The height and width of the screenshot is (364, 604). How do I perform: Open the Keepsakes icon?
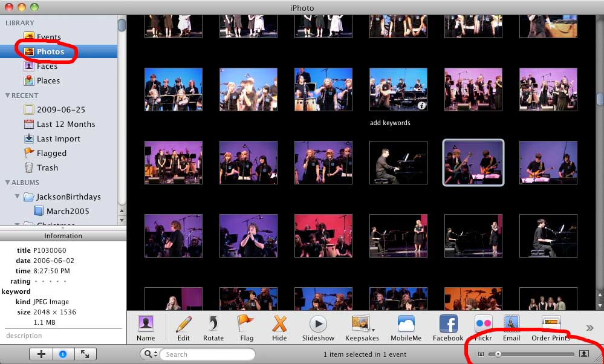tap(362, 327)
